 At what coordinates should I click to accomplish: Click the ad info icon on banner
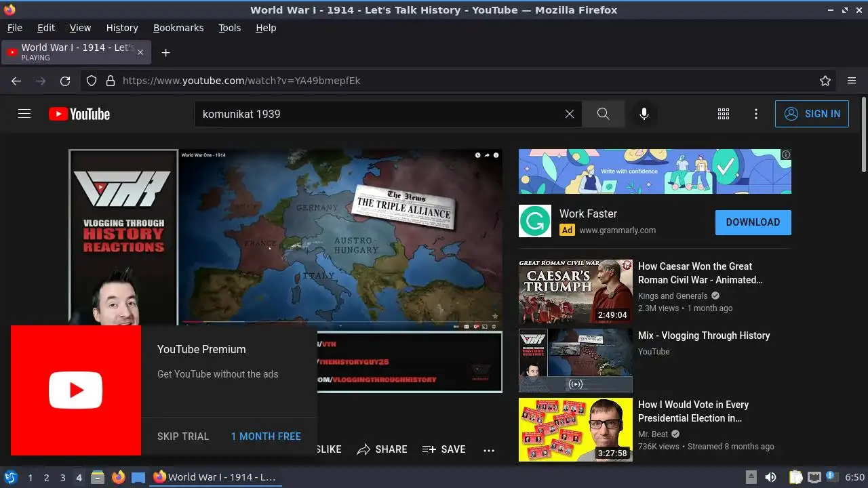786,155
